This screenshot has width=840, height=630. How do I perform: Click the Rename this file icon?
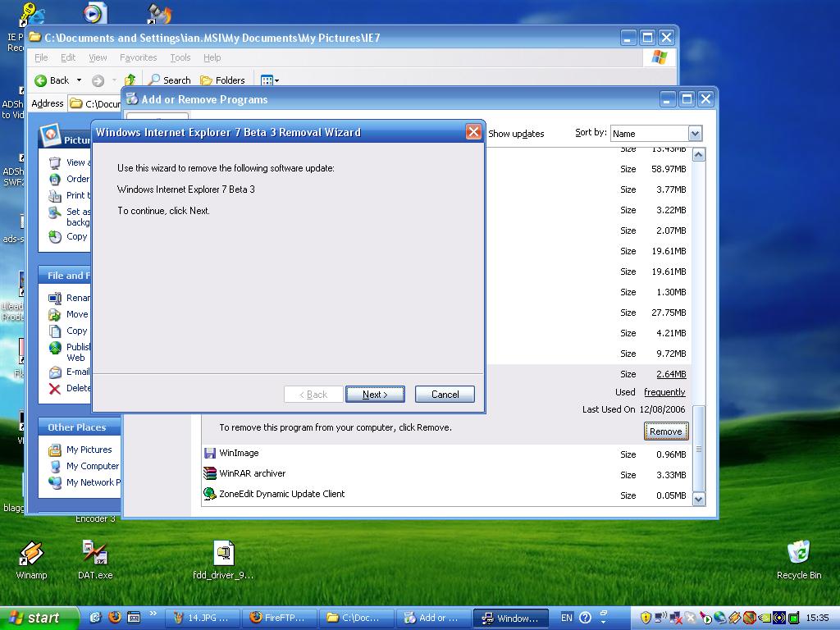(55, 298)
